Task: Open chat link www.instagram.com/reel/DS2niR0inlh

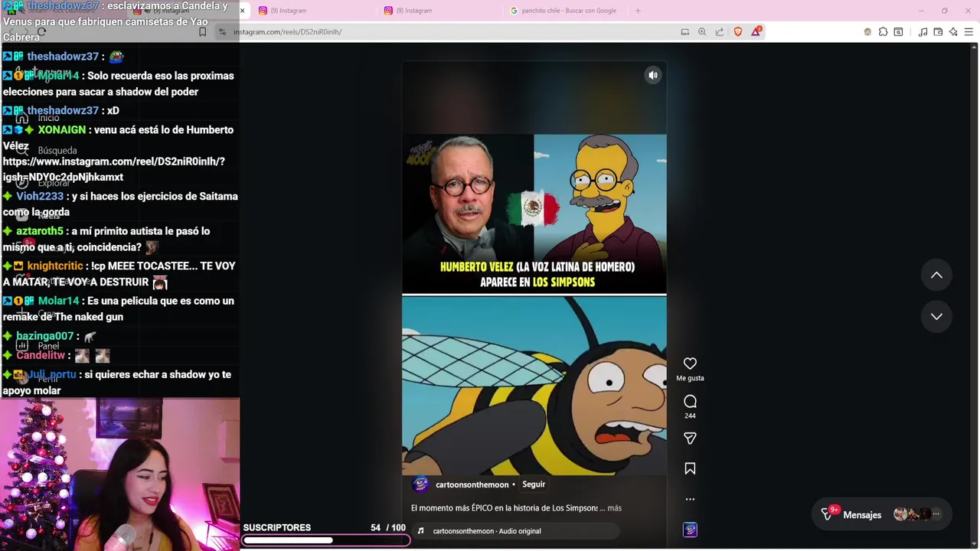Action: pyautogui.click(x=113, y=169)
